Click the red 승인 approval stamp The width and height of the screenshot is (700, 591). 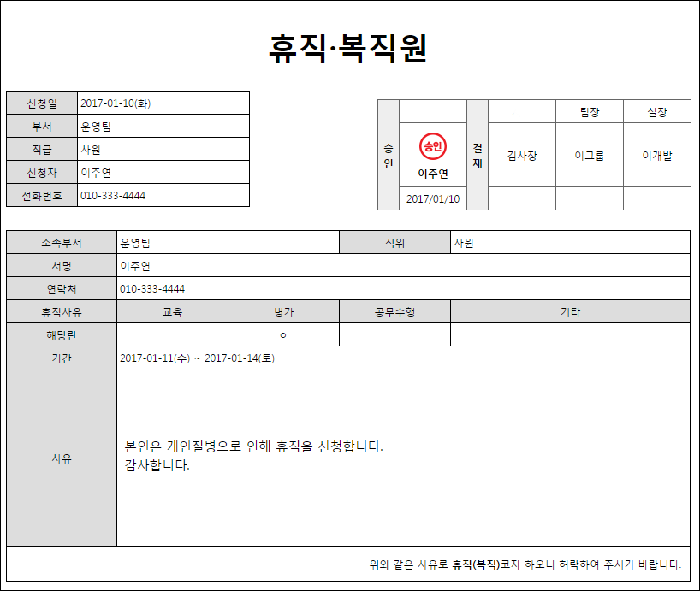point(432,146)
